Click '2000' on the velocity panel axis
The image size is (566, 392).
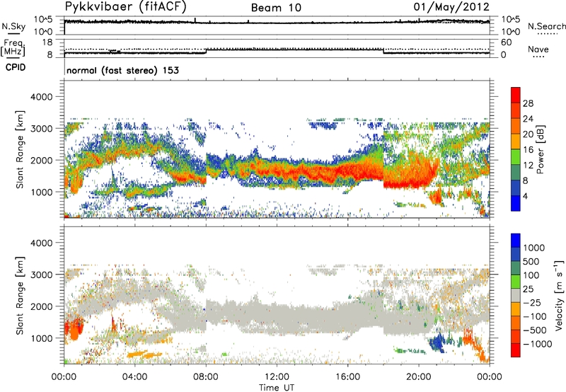(42, 306)
